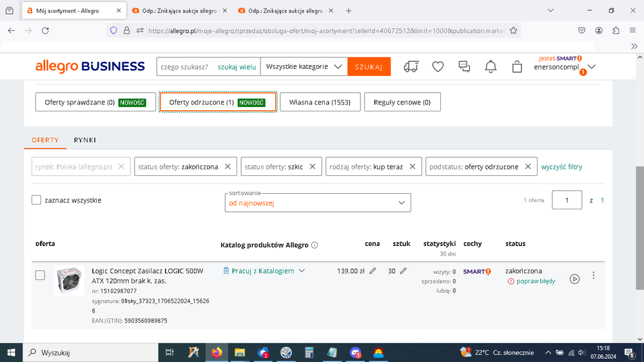Click the 'czego szukasz?' search field
644x362 pixels.
184,67
